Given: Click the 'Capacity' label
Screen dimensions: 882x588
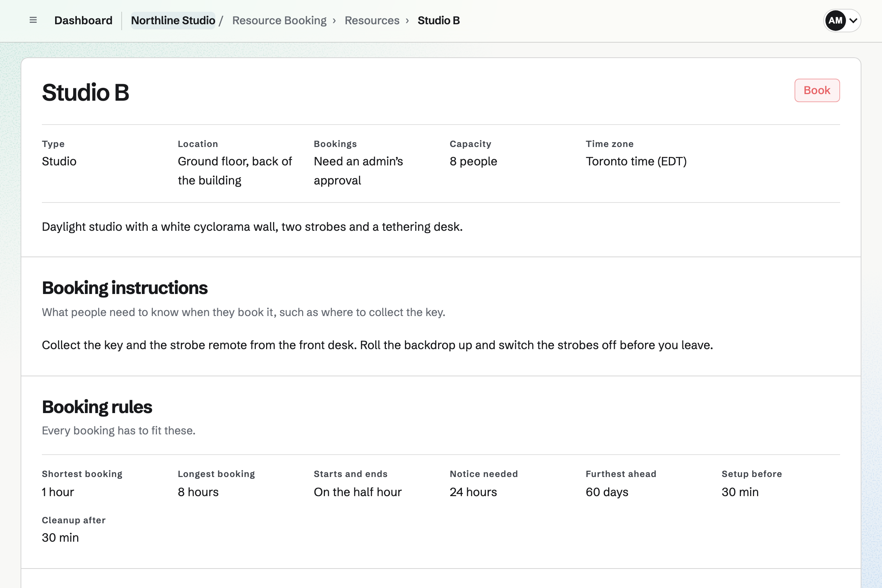Looking at the screenshot, I should (470, 144).
